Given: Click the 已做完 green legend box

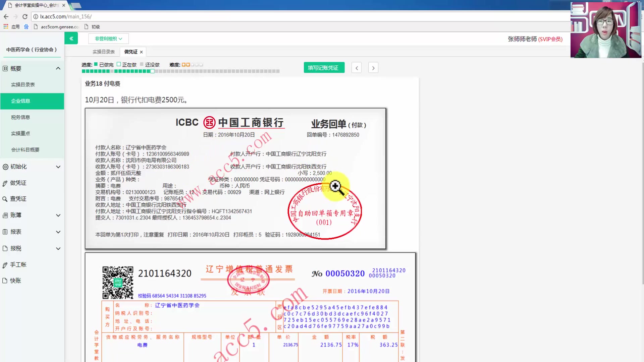Looking at the screenshot, I should (96, 64).
